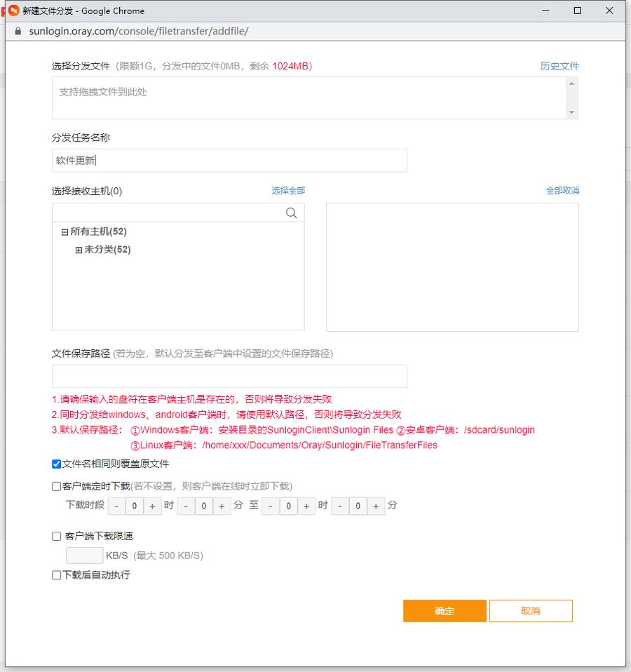Image resolution: width=631 pixels, height=672 pixels.
Task: Click the search magnifier icon in host list
Action: [x=291, y=213]
